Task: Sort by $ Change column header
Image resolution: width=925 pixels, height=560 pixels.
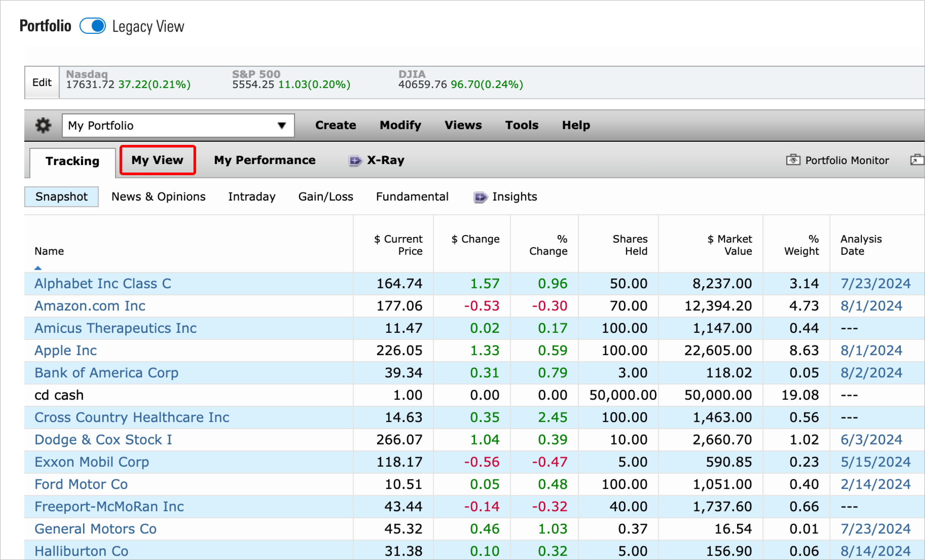Action: coord(475,239)
